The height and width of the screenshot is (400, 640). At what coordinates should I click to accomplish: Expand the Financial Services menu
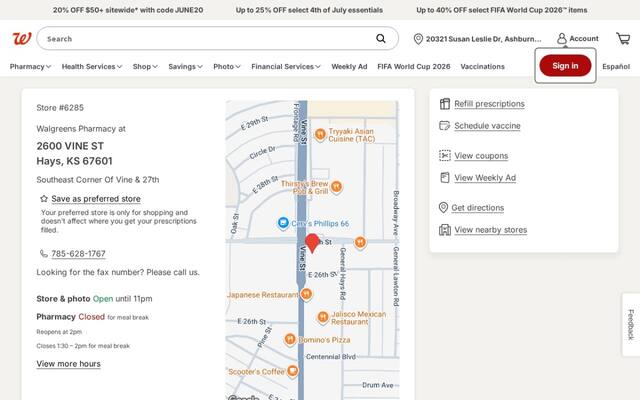[286, 66]
